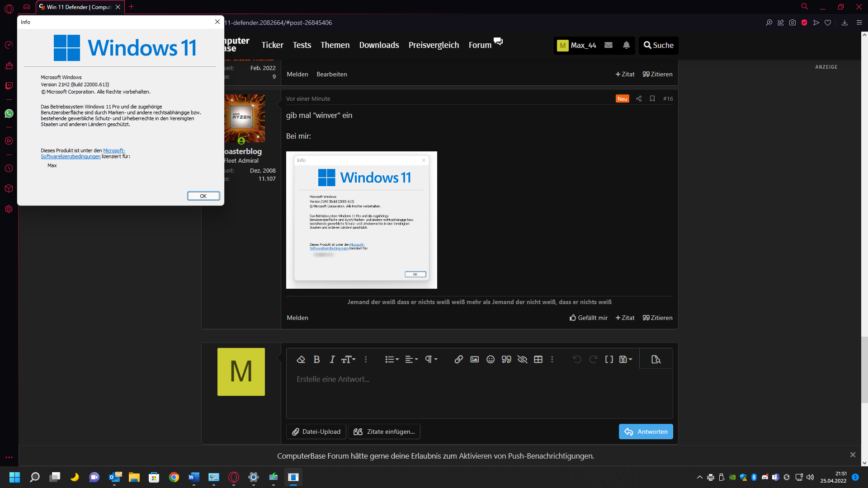Click the editor preview icon
This screenshot has height=488, width=868.
pyautogui.click(x=656, y=359)
